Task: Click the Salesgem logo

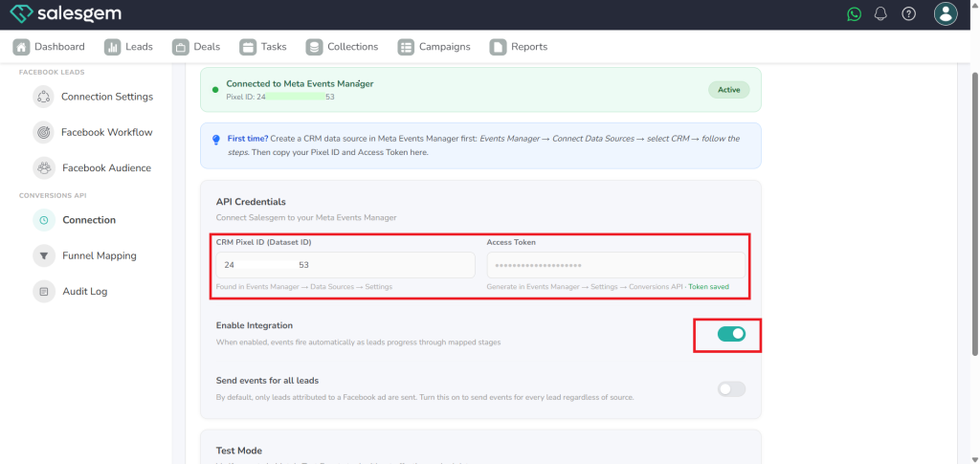Action: click(66, 13)
